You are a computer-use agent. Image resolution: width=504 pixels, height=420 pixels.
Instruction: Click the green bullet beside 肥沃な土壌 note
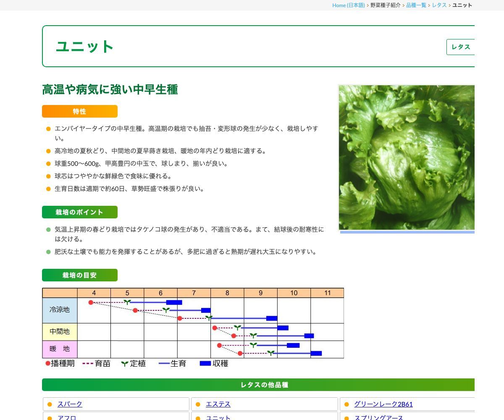[x=48, y=252]
